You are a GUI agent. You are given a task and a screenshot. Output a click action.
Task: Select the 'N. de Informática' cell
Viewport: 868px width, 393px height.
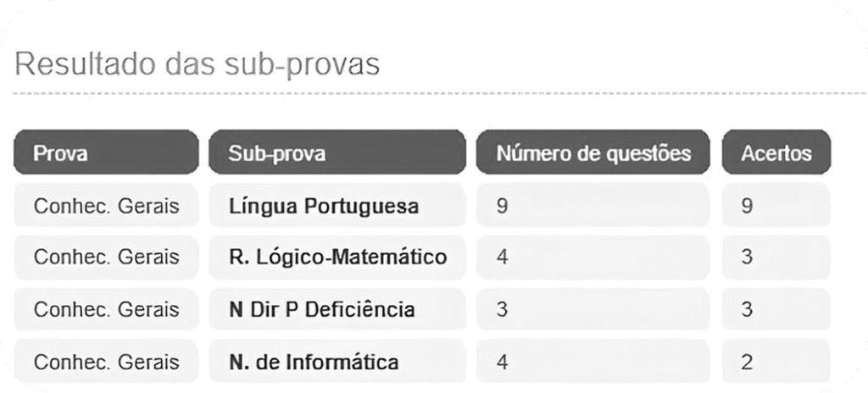point(337,362)
